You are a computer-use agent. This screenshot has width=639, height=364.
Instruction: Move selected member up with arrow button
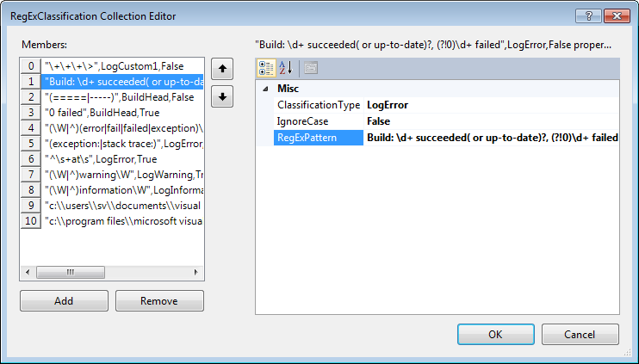(223, 71)
